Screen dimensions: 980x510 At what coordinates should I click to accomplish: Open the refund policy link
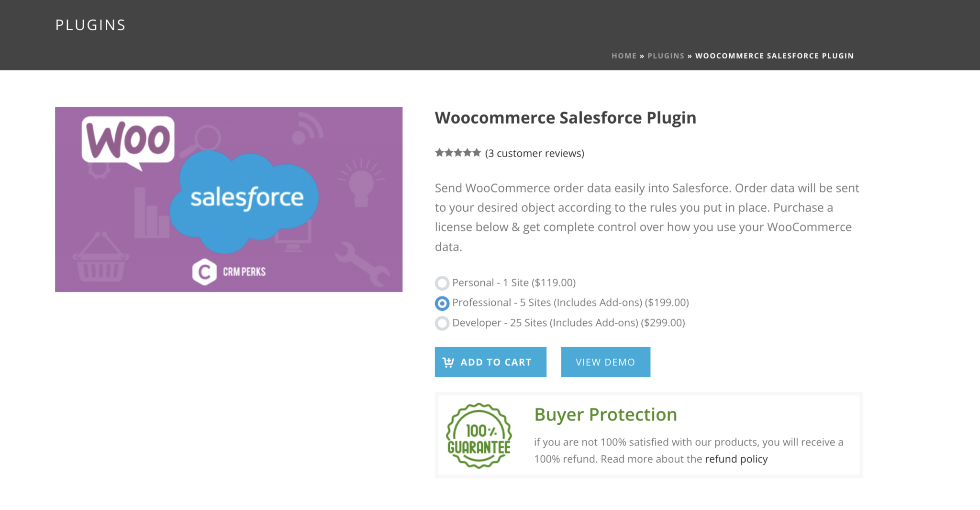(x=735, y=459)
